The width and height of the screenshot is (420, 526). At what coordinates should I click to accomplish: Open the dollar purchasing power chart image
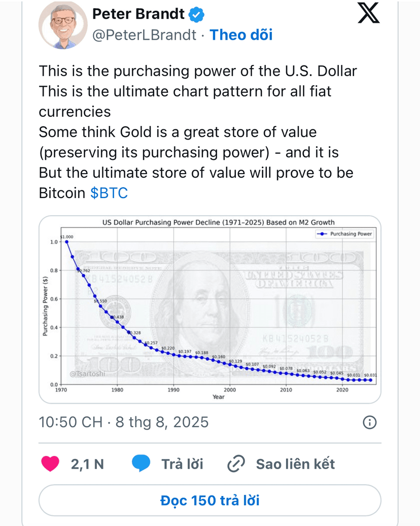210,309
